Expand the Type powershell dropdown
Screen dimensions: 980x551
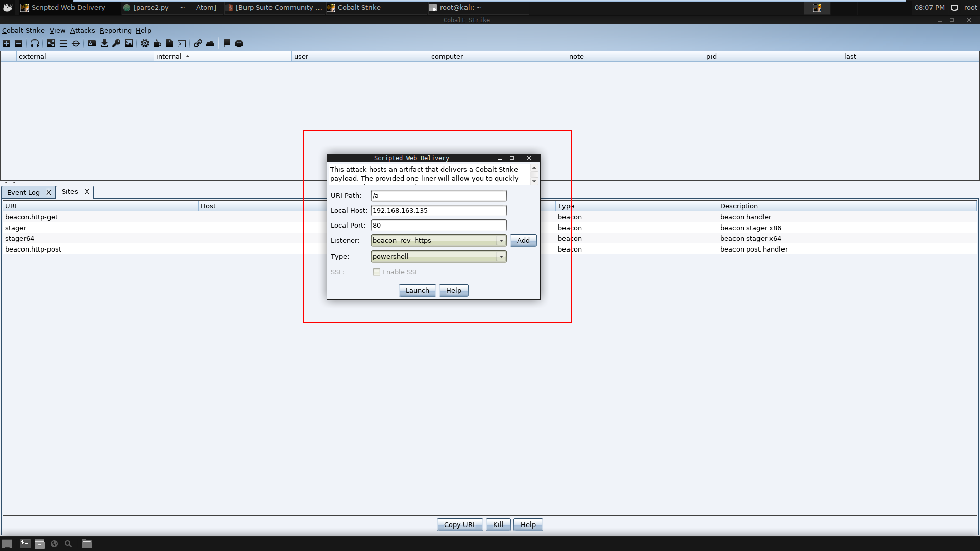pos(501,257)
